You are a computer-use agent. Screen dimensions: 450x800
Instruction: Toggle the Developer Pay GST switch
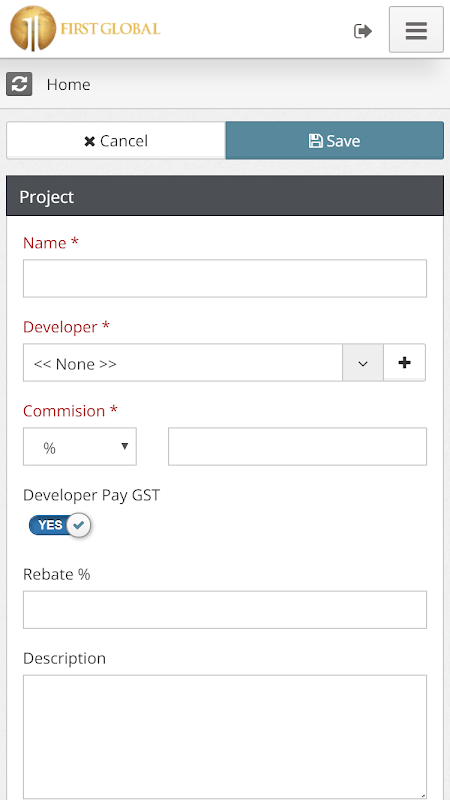click(60, 525)
